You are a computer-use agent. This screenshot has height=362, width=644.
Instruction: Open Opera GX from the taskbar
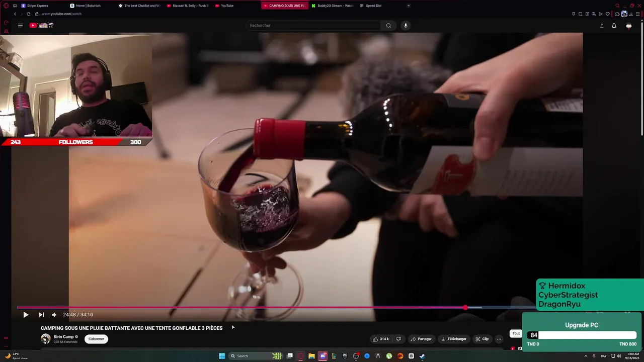[301, 356]
